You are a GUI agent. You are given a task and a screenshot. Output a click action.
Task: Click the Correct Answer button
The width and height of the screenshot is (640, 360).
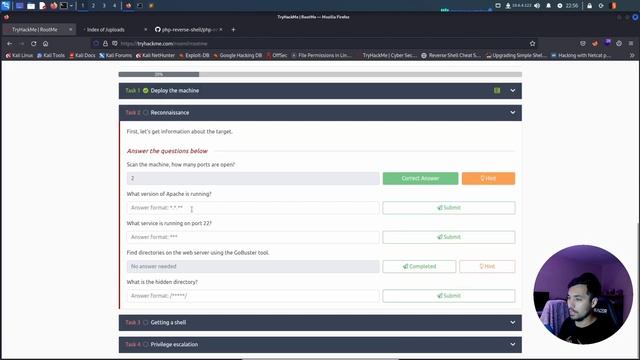click(x=420, y=178)
